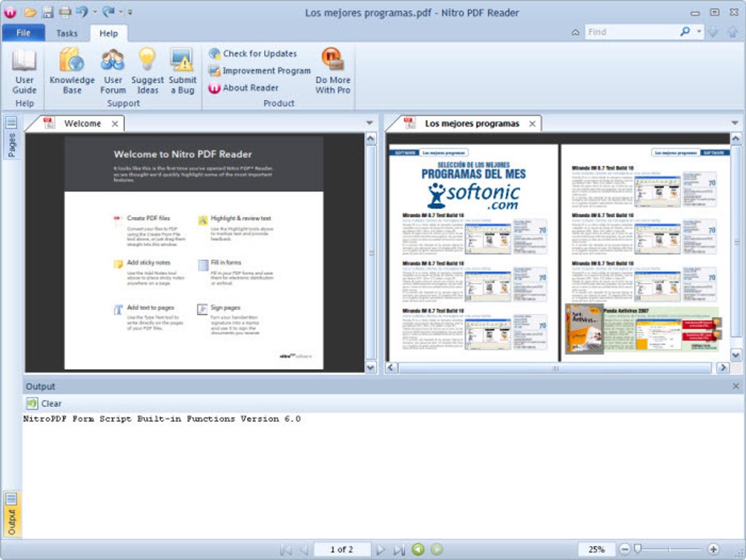Open the Pages side panel tab

click(12, 137)
